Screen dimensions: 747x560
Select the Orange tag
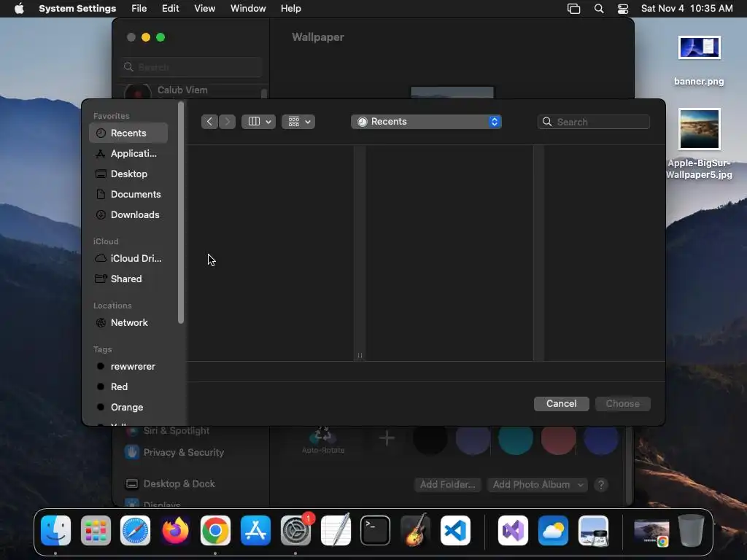point(128,407)
